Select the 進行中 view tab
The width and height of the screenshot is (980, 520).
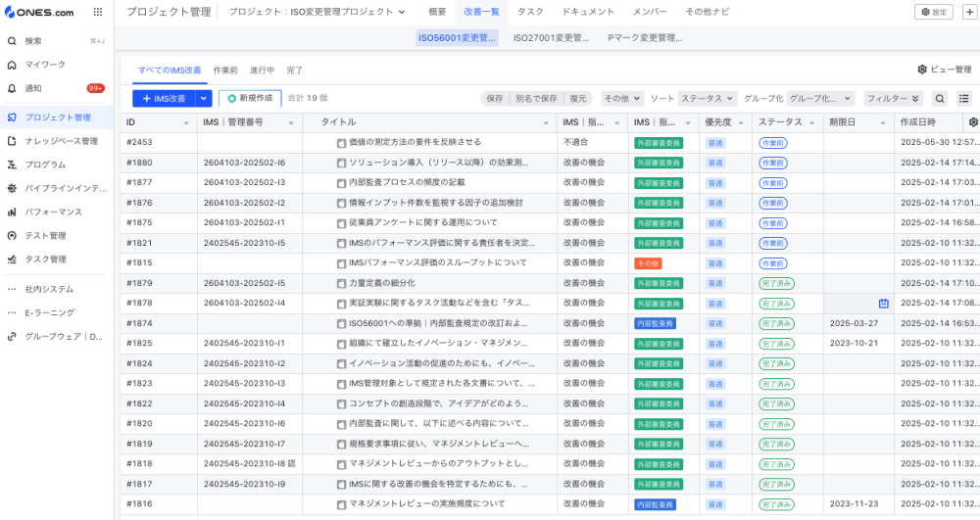262,71
